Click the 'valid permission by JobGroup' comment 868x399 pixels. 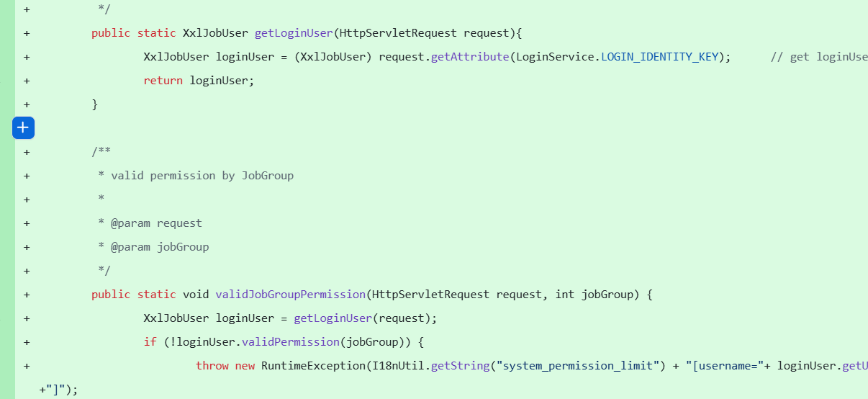202,176
